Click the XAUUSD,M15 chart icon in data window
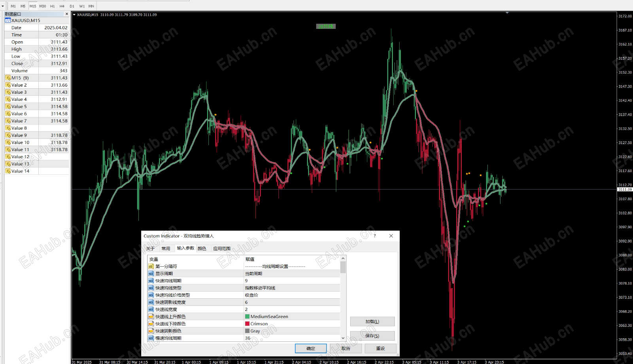This screenshot has height=364, width=633. click(x=8, y=20)
